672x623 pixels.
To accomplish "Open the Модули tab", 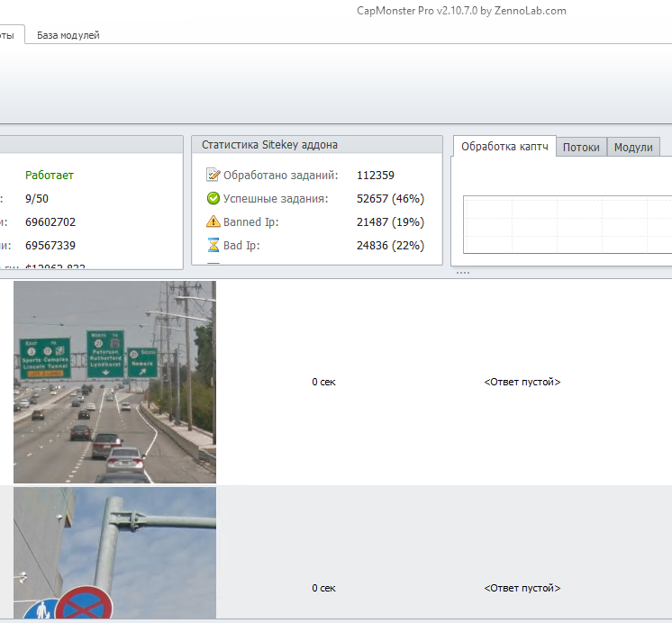I will click(x=633, y=148).
